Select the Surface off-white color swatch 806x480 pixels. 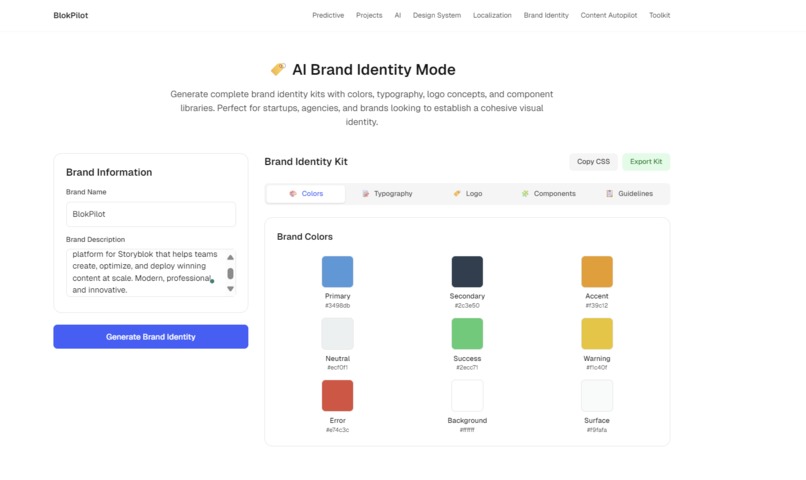(597, 396)
